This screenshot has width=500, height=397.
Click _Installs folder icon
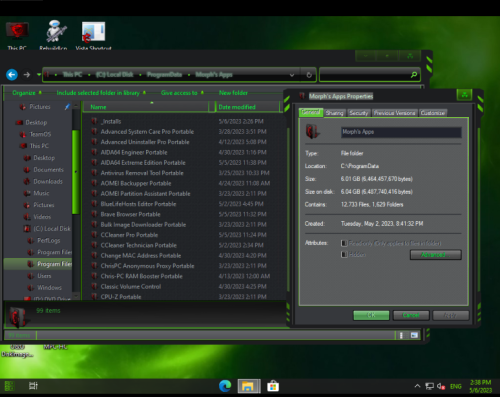95,121
